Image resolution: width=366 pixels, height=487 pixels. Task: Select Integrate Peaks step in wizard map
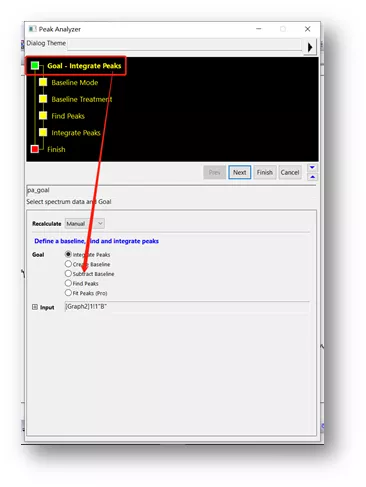pyautogui.click(x=76, y=133)
